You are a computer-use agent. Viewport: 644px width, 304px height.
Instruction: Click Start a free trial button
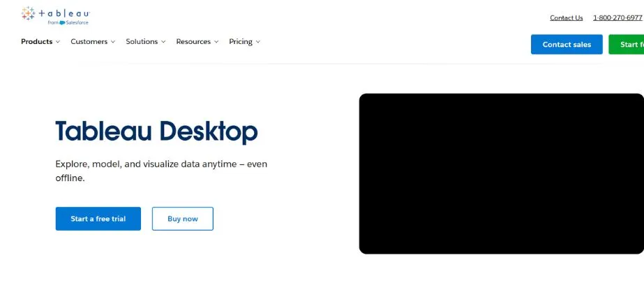(x=98, y=219)
